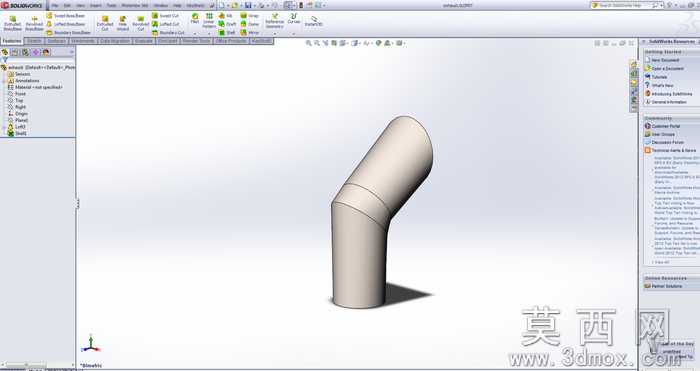Switch to the Surfaces tab
Viewport: 700px width, 371px height.
click(x=56, y=41)
